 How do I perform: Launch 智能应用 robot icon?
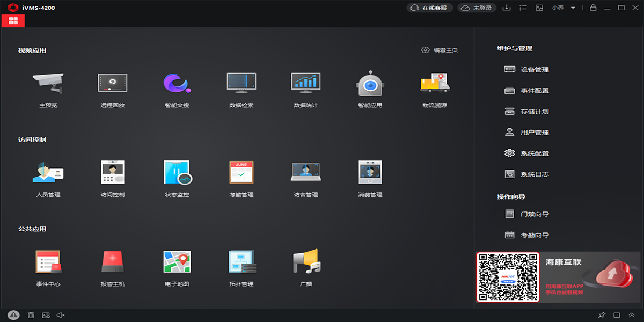tap(370, 83)
